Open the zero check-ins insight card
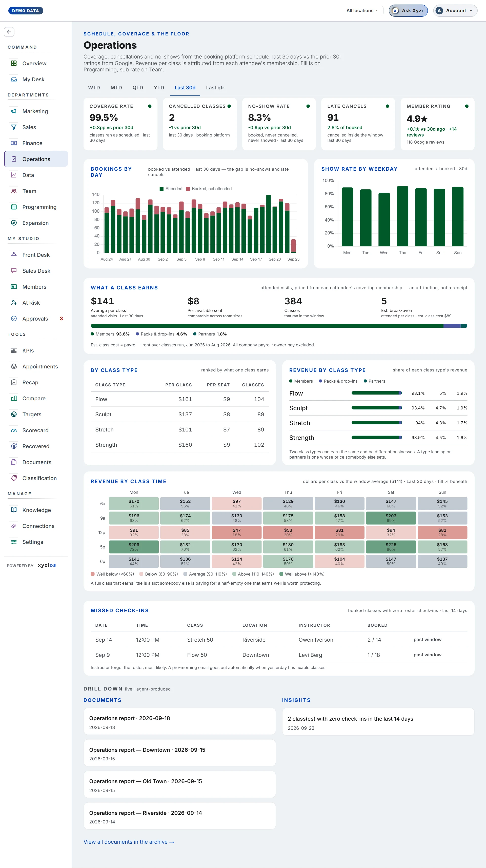 click(x=378, y=722)
